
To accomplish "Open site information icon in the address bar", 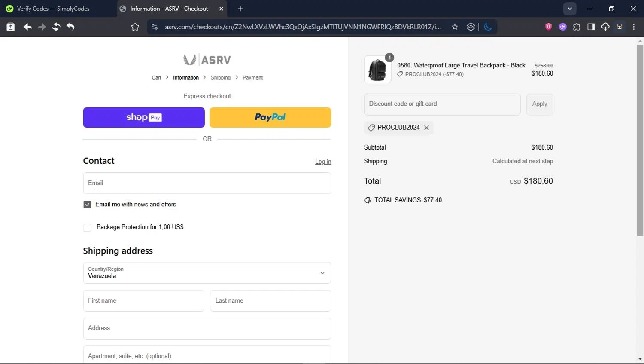I will click(155, 27).
